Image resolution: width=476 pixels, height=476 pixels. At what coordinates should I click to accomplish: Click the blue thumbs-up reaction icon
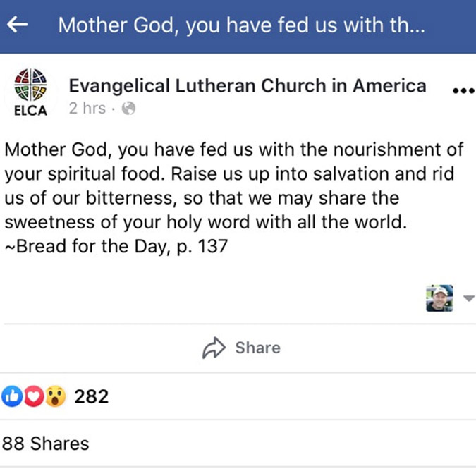tap(13, 396)
